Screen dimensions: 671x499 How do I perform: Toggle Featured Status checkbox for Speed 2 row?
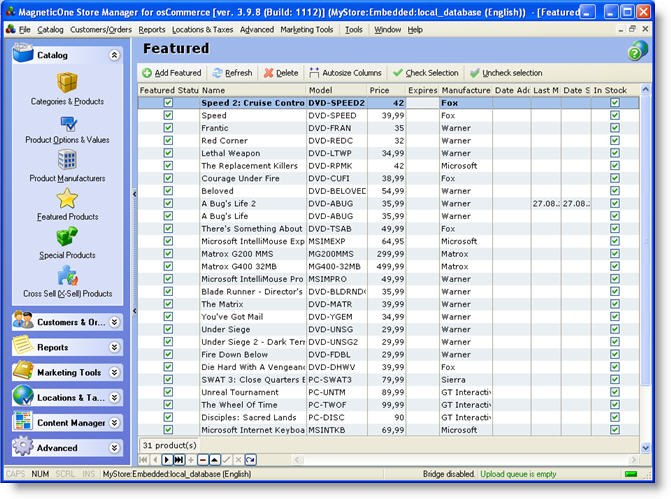pyautogui.click(x=168, y=102)
